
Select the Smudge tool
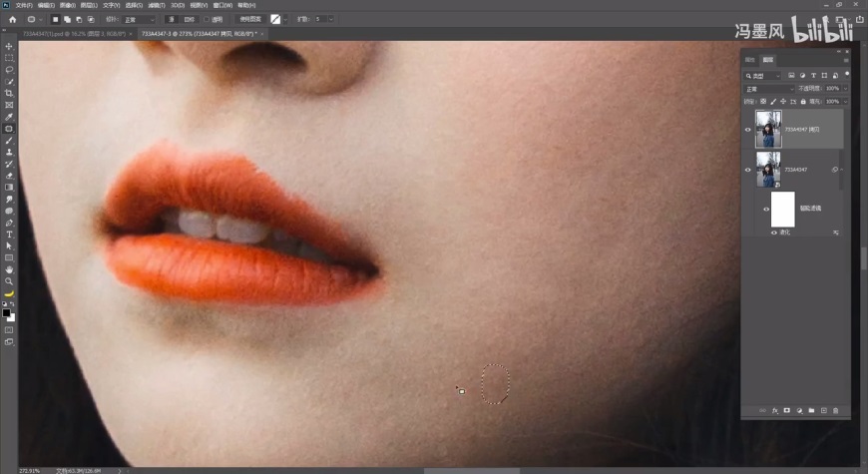[9, 199]
